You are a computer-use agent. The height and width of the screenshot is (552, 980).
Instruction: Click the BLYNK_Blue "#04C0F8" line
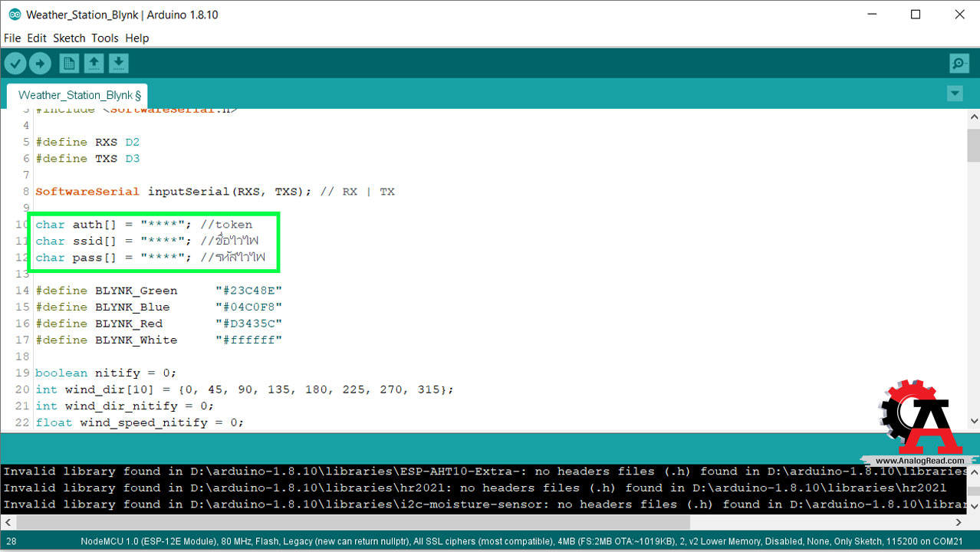[159, 307]
